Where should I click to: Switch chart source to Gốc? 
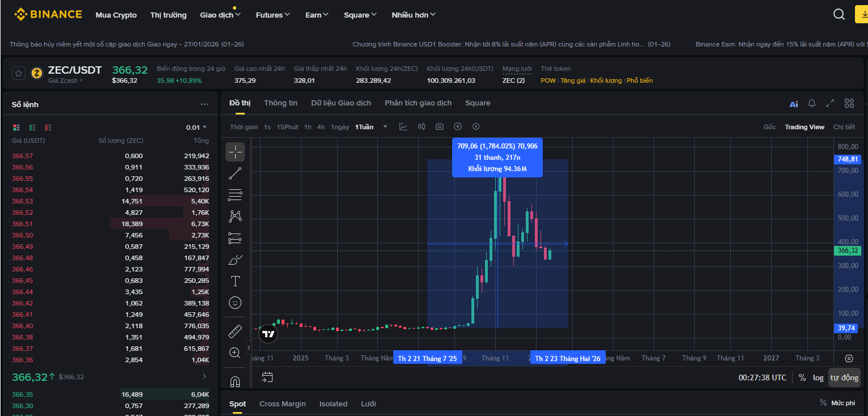(769, 127)
